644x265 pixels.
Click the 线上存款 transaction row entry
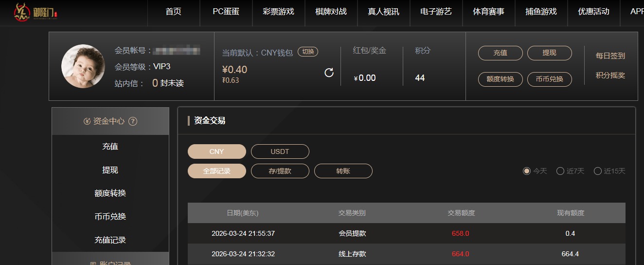coord(352,254)
